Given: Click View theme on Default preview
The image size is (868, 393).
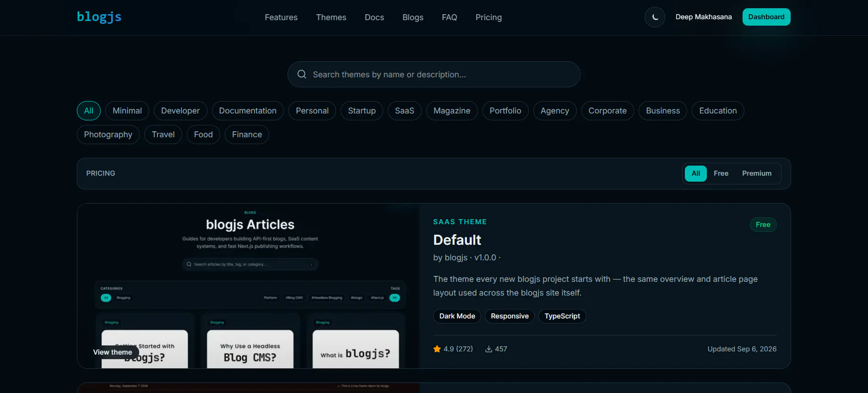Looking at the screenshot, I should pos(113,352).
